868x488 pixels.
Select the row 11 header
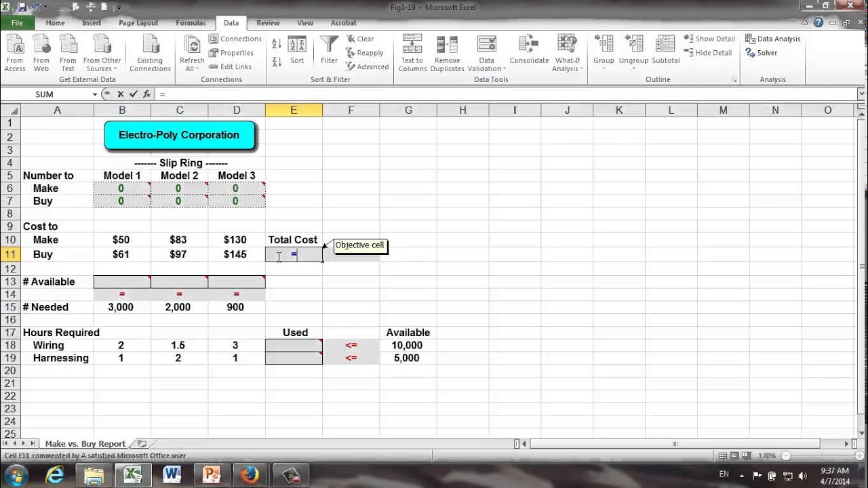point(10,254)
